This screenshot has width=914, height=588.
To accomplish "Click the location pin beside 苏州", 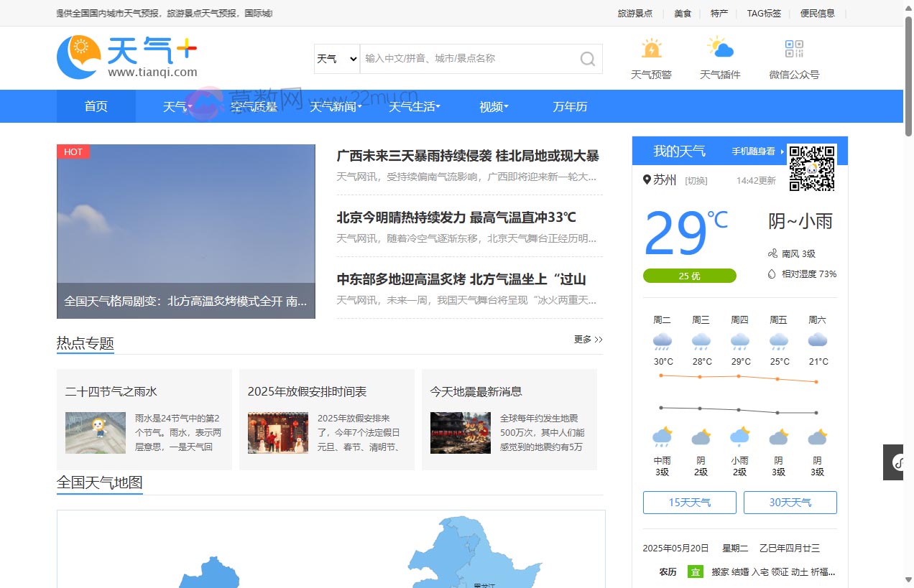I will 646,180.
